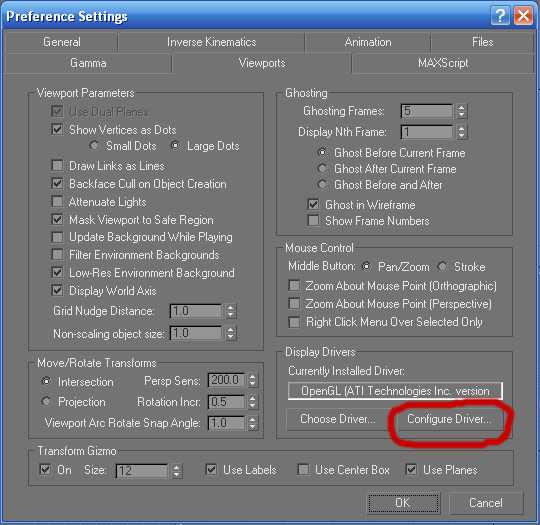Select Intersection transform mode
Screen dimensions: 540x525
click(x=46, y=381)
